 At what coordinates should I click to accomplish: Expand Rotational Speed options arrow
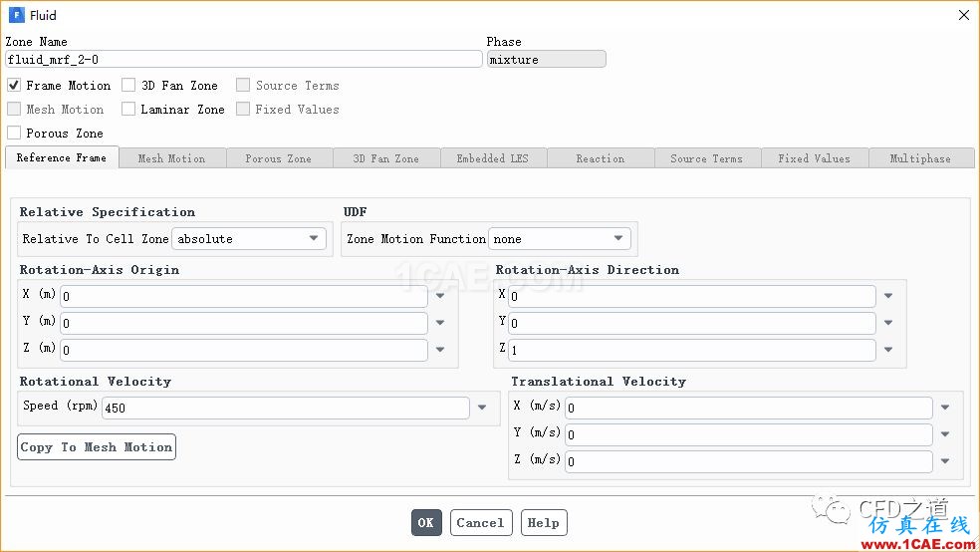coord(482,408)
